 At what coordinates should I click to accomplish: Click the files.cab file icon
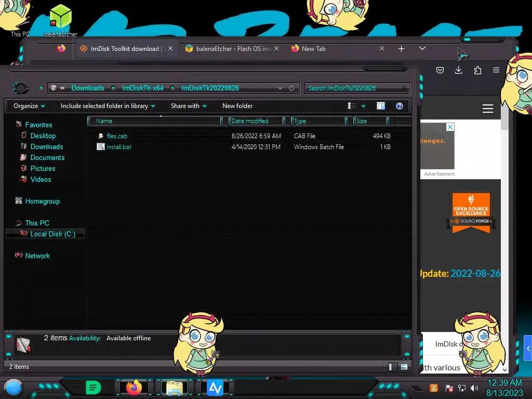tap(101, 136)
